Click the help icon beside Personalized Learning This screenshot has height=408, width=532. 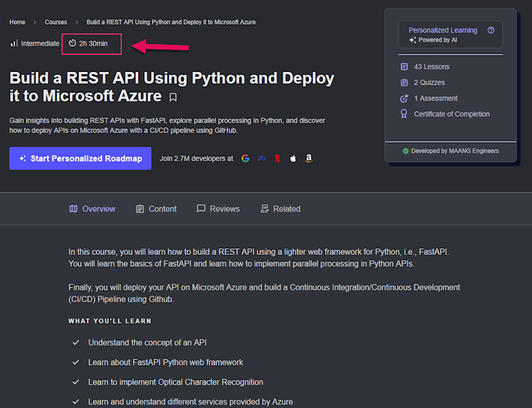point(491,30)
